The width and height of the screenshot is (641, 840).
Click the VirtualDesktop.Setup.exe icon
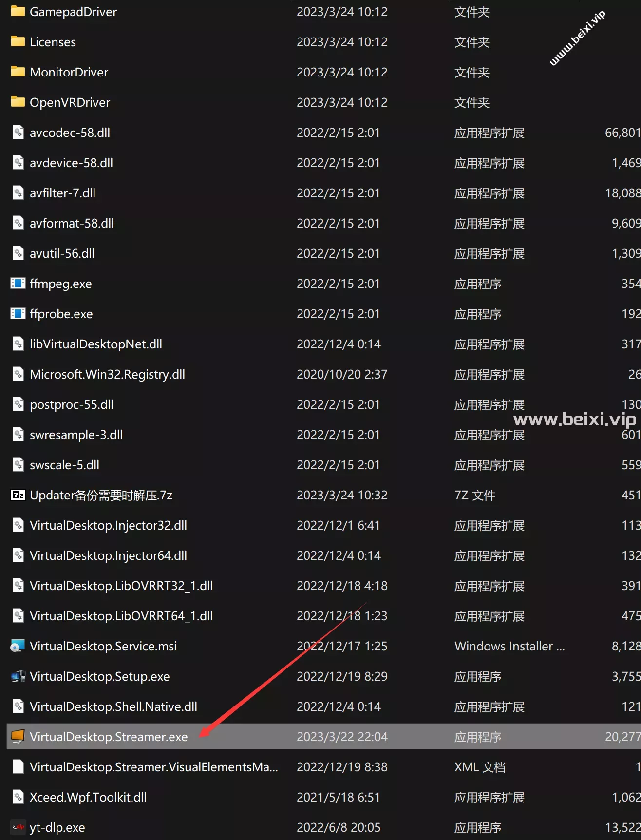(18, 676)
